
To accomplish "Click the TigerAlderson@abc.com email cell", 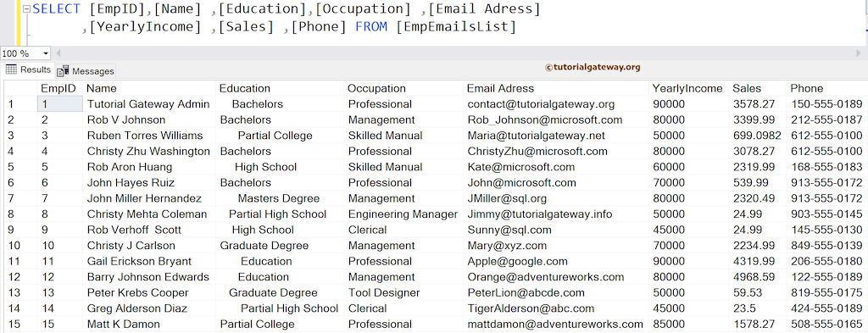I will [556, 308].
